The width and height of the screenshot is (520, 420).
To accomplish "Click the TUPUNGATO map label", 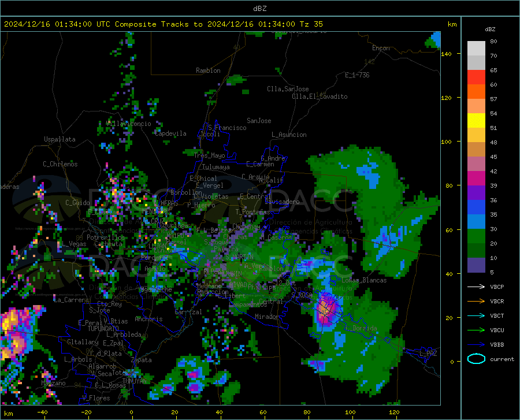I will pyautogui.click(x=103, y=329).
